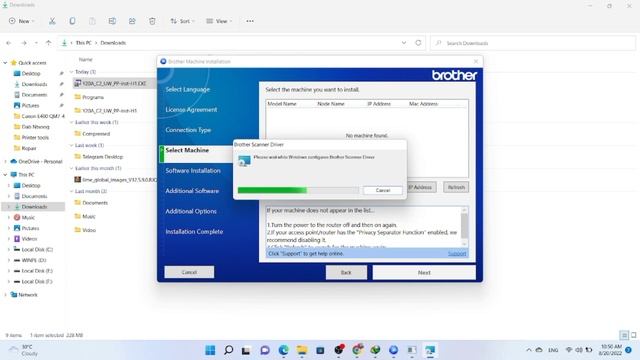Expand the Network tree node
640x360 pixels.
pos(5,295)
